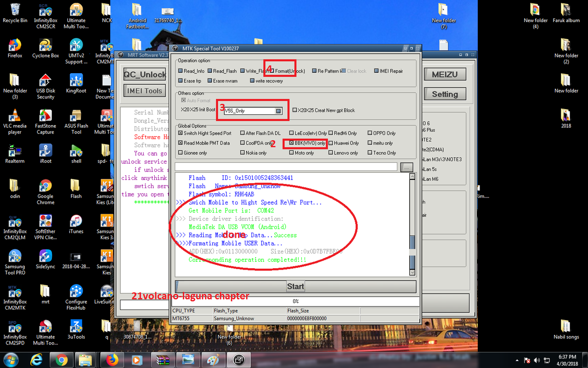Open SoftEther VPN Client shortcut

[45, 227]
